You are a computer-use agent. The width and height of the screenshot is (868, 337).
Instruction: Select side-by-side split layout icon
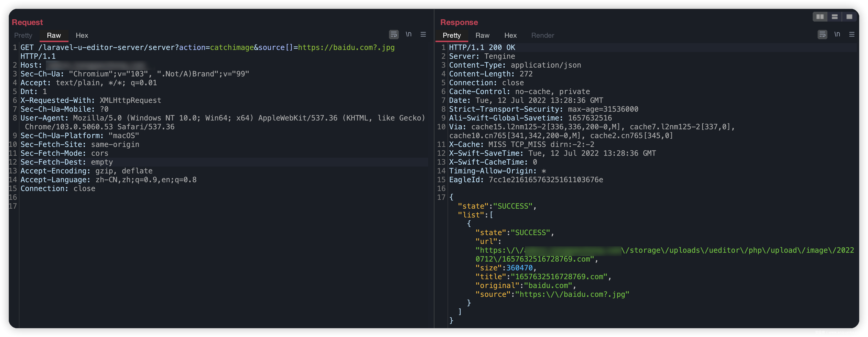coord(820,16)
